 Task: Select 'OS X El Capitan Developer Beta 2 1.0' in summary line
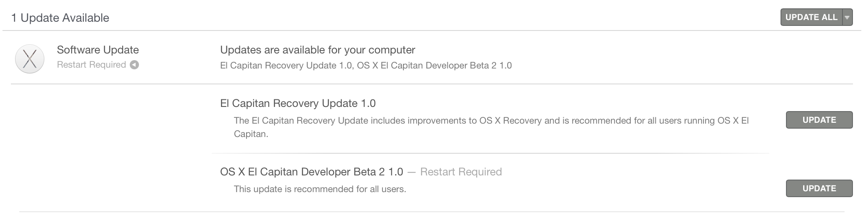coord(434,66)
